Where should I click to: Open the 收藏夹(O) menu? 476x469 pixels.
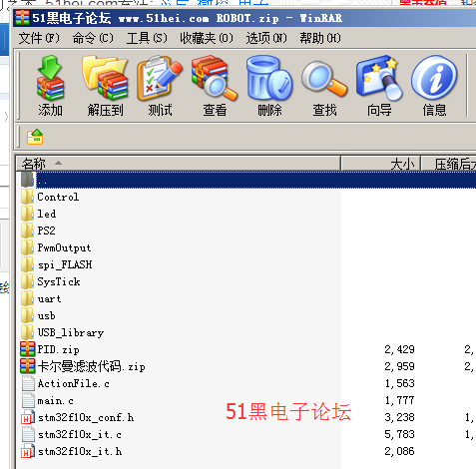207,38
